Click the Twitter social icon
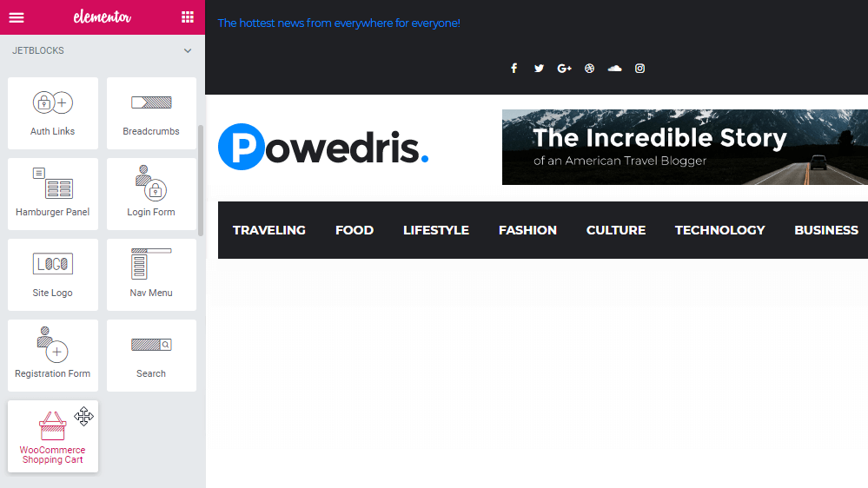Image resolution: width=868 pixels, height=488 pixels. tap(539, 68)
